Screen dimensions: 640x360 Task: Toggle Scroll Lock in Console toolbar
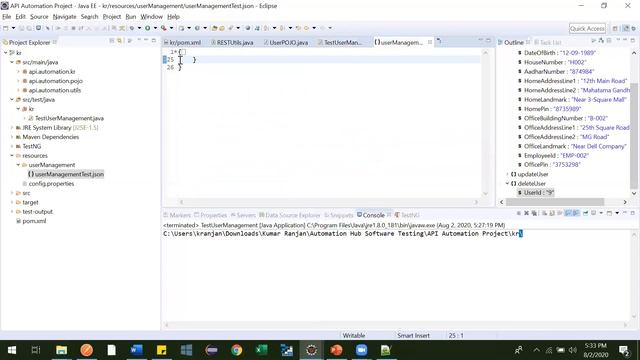[x=552, y=213]
